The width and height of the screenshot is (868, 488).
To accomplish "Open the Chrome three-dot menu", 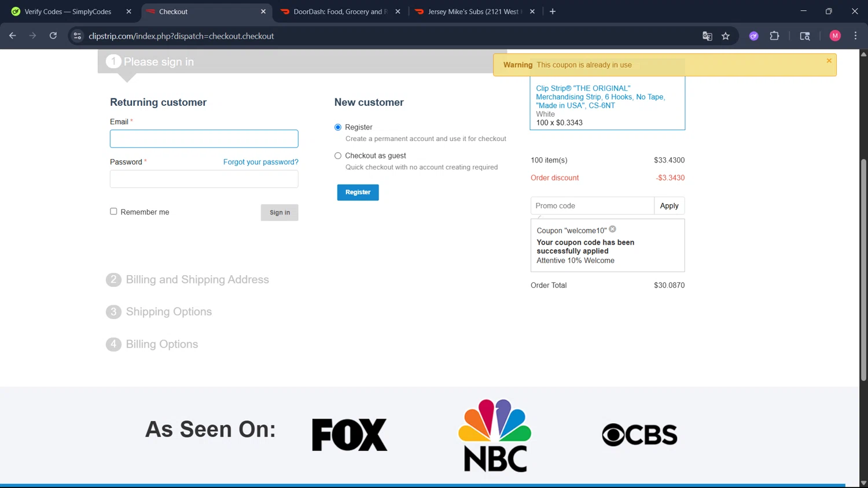I will tap(855, 36).
